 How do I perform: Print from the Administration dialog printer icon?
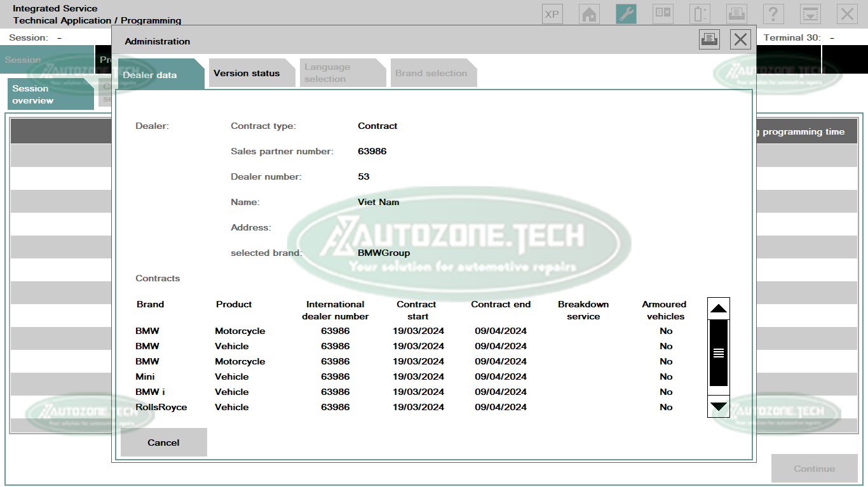(x=709, y=39)
